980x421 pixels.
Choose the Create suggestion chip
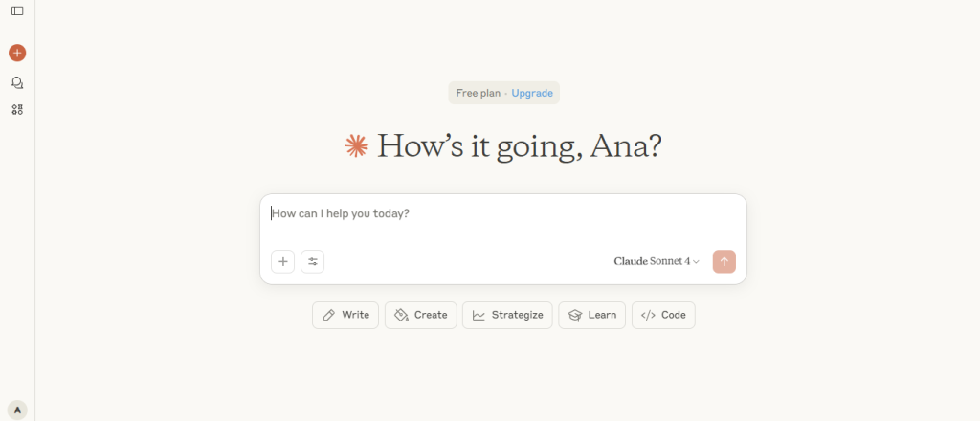tap(421, 315)
